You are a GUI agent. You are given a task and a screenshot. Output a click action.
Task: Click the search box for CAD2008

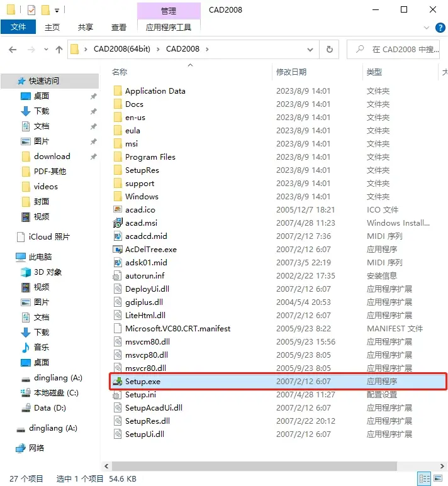click(x=393, y=49)
